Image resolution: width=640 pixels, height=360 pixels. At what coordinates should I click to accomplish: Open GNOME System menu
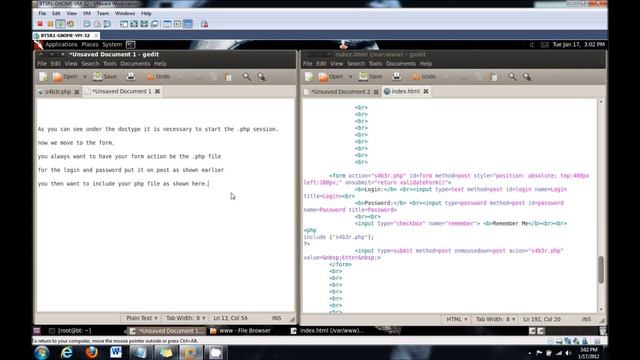point(112,44)
